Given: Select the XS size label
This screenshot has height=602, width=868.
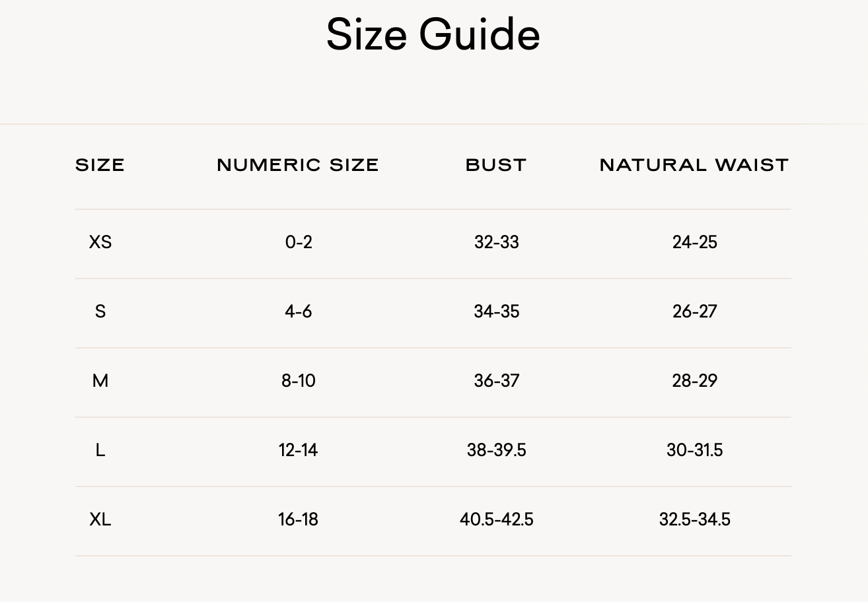Looking at the screenshot, I should pos(100,242).
